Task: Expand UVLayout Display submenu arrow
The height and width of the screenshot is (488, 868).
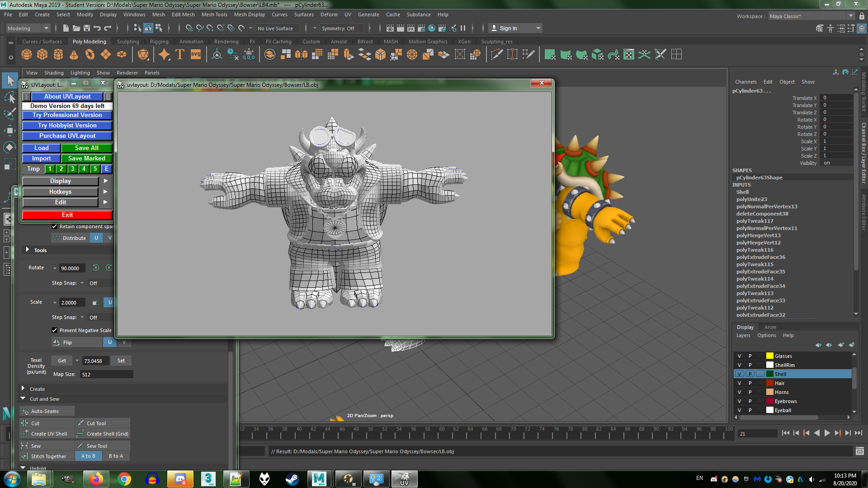Action: (105, 181)
